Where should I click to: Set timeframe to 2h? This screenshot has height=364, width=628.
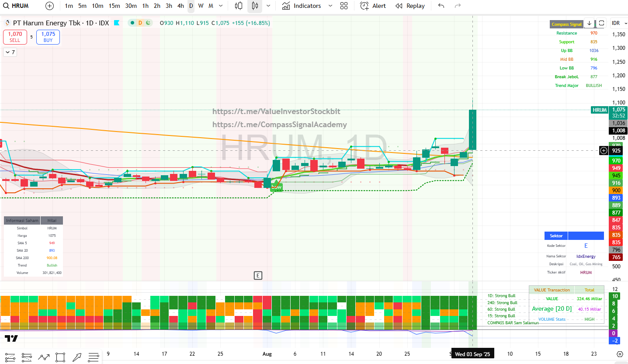[157, 6]
